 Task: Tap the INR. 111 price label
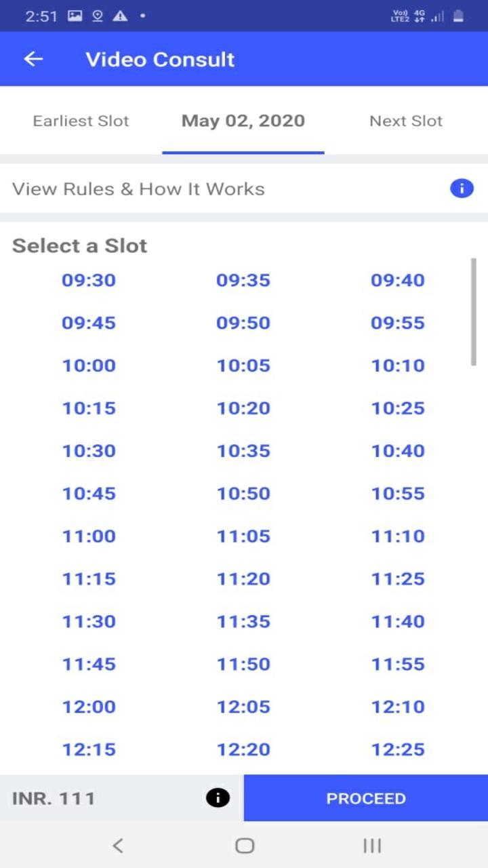click(54, 798)
